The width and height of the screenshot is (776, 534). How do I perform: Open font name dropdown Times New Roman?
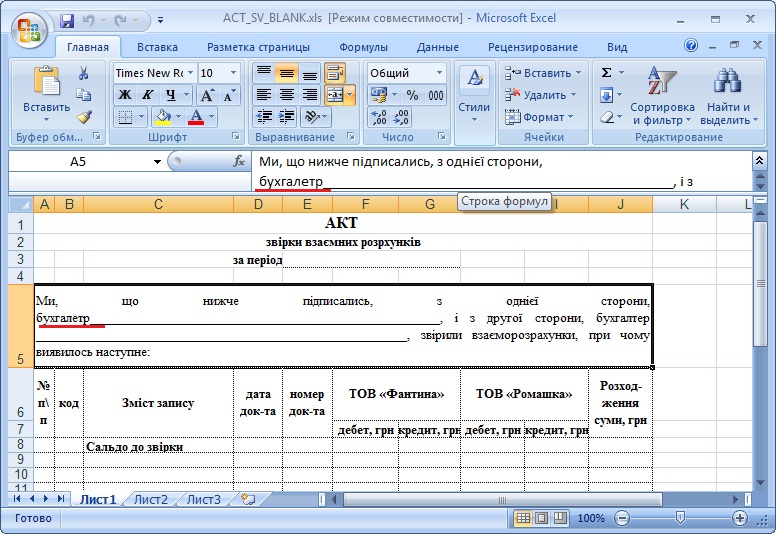[x=190, y=73]
